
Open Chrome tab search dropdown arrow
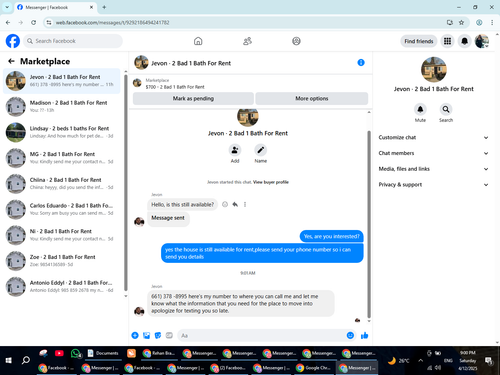coord(7,7)
